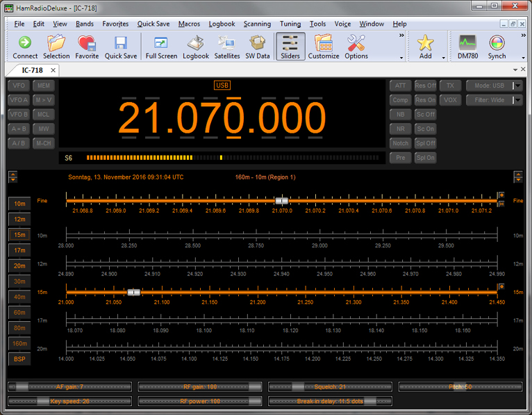
Task: Click the scroll arrows icon on right of band panel
Action: pyautogui.click(x=518, y=177)
